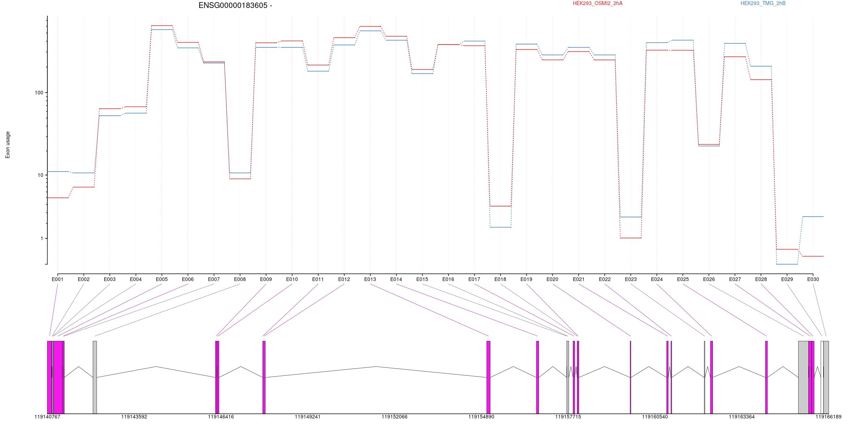Click exon label E002
The image size is (868, 434).
[x=84, y=279]
